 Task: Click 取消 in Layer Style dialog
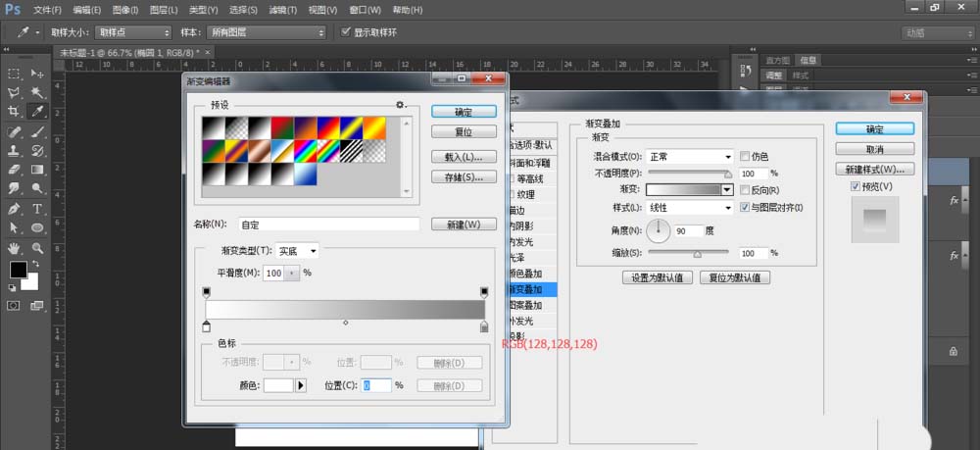coord(875,149)
